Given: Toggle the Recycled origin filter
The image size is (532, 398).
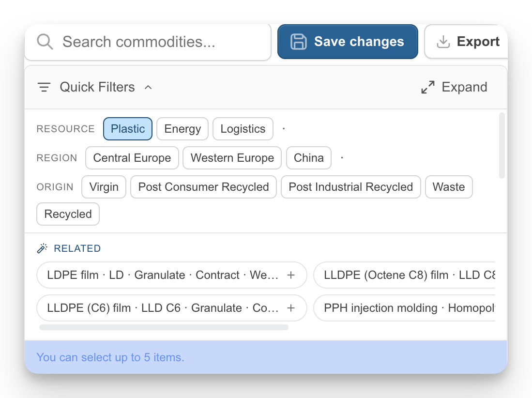Looking at the screenshot, I should click(x=68, y=214).
